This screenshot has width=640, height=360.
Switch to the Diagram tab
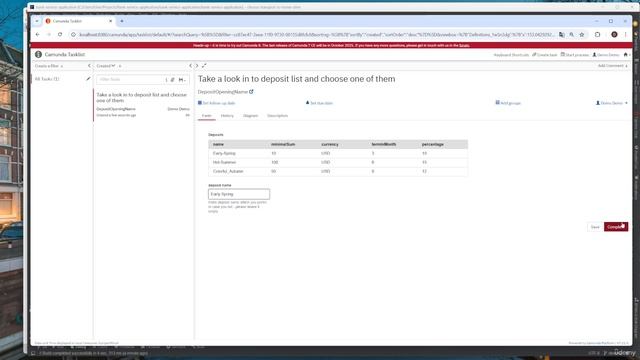click(251, 116)
